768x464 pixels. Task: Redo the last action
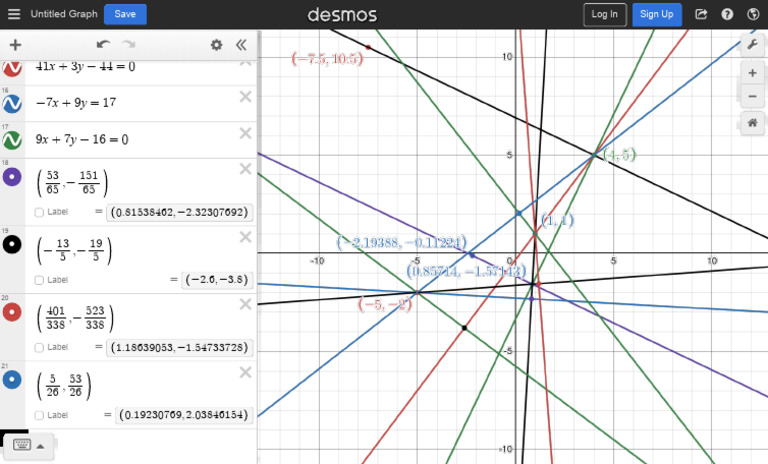click(129, 45)
